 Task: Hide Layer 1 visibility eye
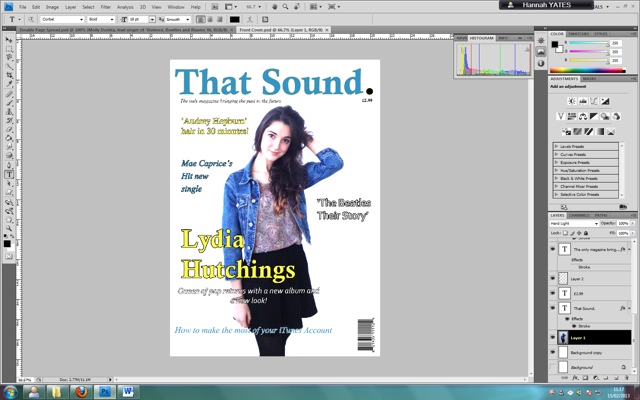(x=553, y=338)
